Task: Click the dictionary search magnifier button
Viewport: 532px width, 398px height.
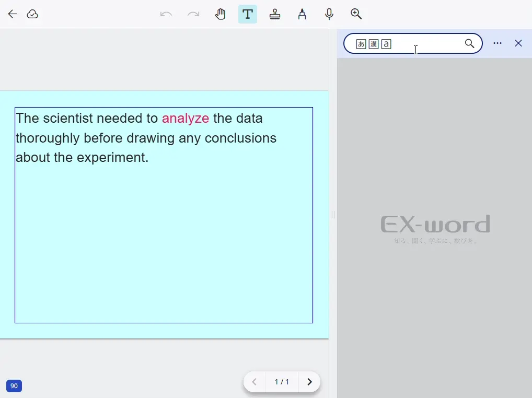Action: tap(469, 43)
